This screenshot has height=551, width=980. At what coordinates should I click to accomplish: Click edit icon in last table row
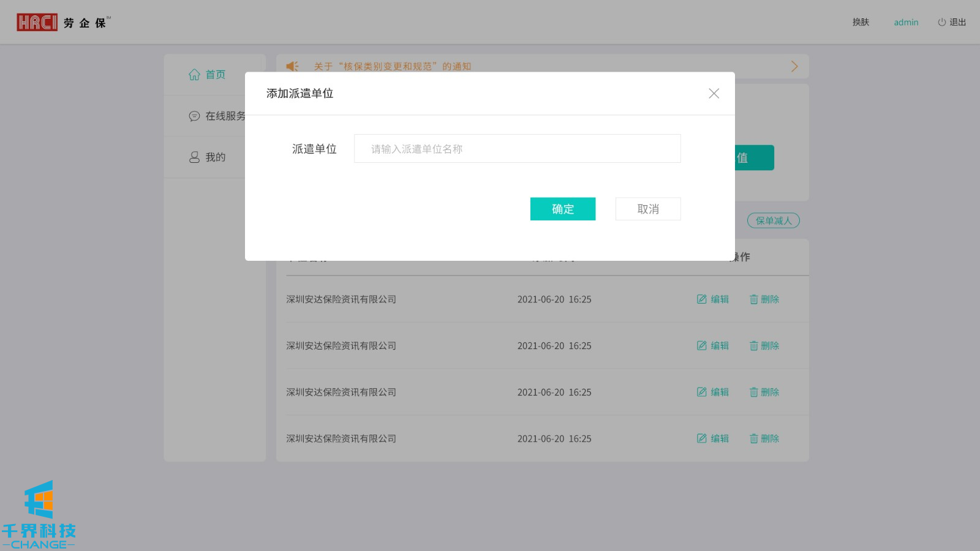tap(702, 439)
